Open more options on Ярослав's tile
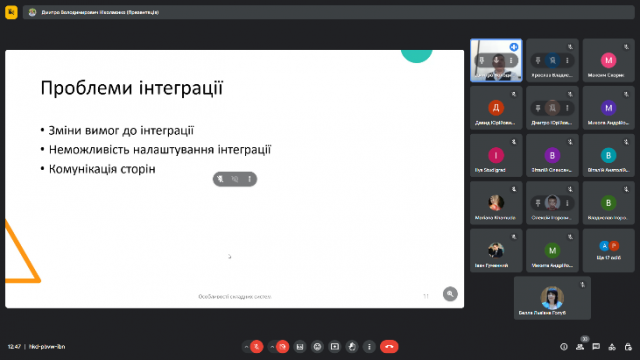This screenshot has width=640, height=360. [x=567, y=60]
